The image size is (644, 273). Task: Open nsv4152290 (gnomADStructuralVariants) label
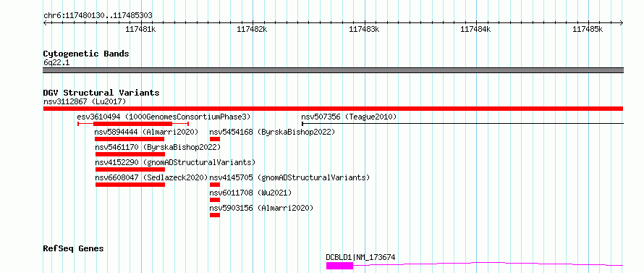[175, 162]
